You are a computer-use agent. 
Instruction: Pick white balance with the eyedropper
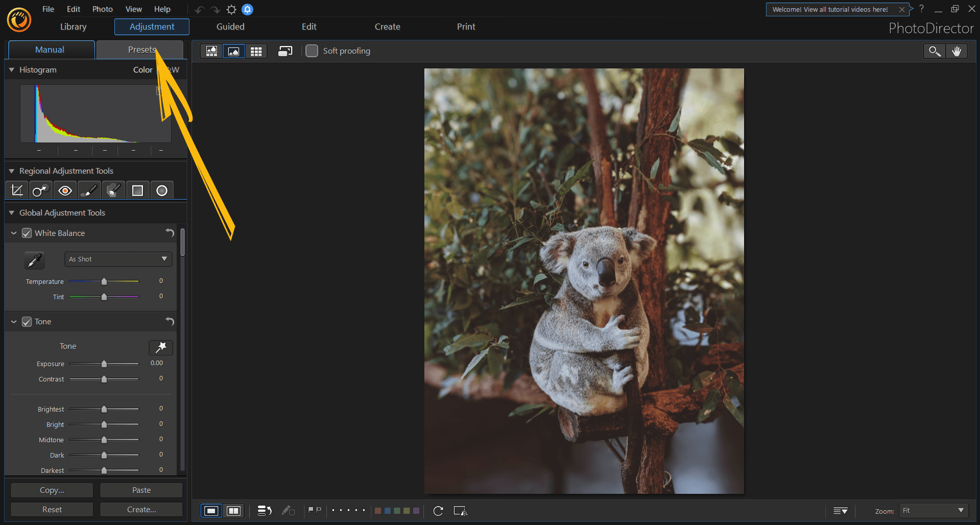[x=34, y=260]
